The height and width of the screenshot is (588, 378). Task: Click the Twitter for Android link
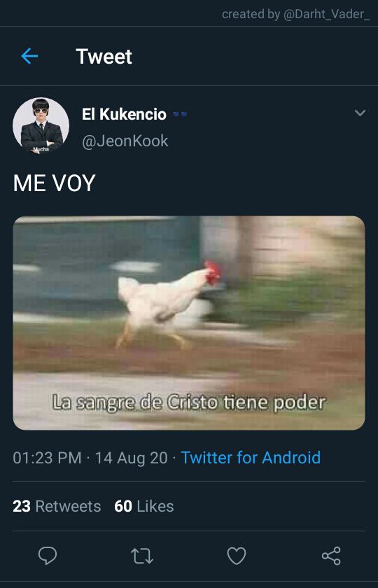(251, 458)
